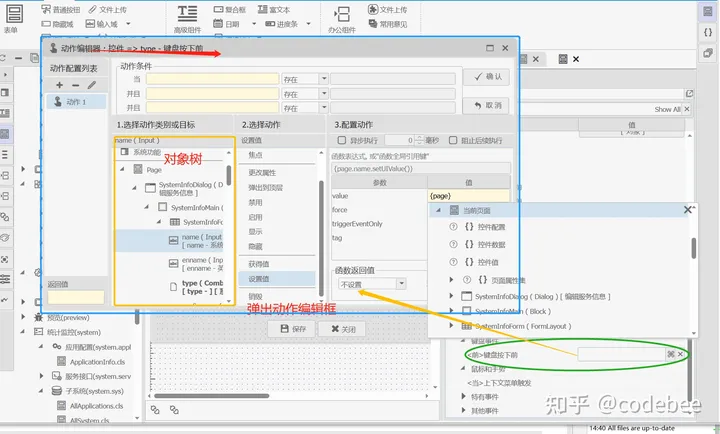This screenshot has height=434, width=720.
Task: Toggle the 阻止后续执行 checkbox
Action: click(x=455, y=141)
